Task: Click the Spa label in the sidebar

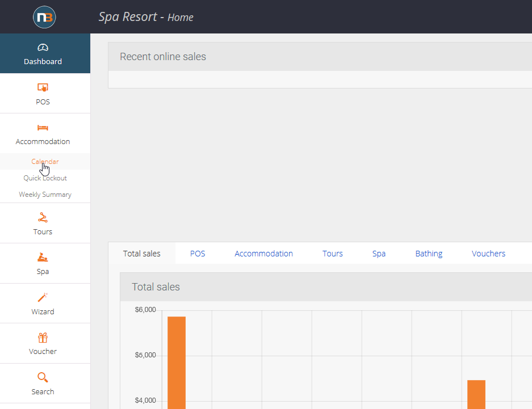Action: pyautogui.click(x=43, y=271)
